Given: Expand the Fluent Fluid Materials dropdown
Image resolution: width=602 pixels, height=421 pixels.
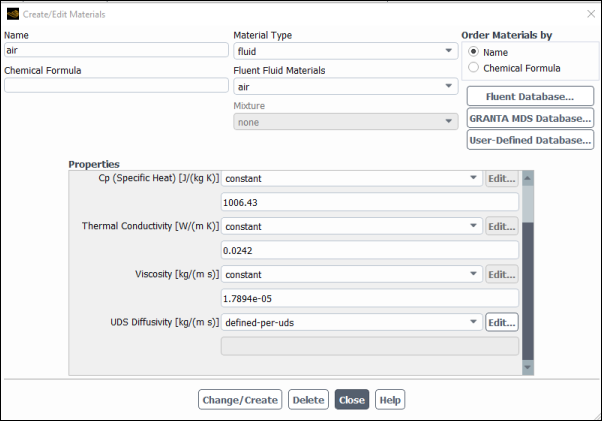Looking at the screenshot, I should (345, 87).
